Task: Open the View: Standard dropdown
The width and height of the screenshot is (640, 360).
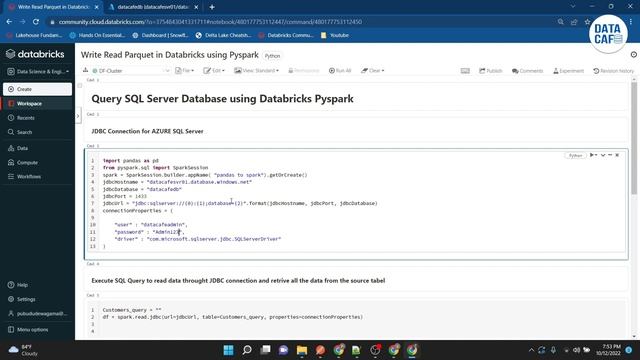Action: point(256,71)
